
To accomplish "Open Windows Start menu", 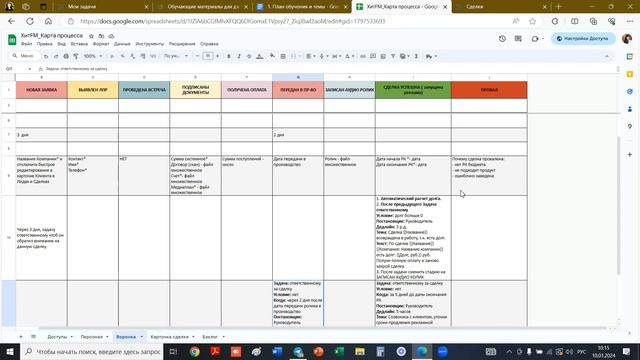I will pos(10,351).
